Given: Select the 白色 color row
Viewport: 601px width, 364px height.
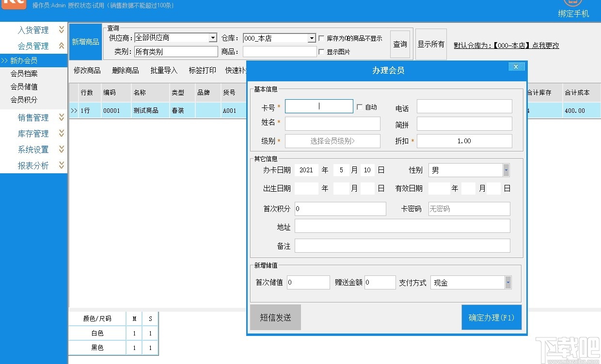Looking at the screenshot, I should click(x=97, y=333).
